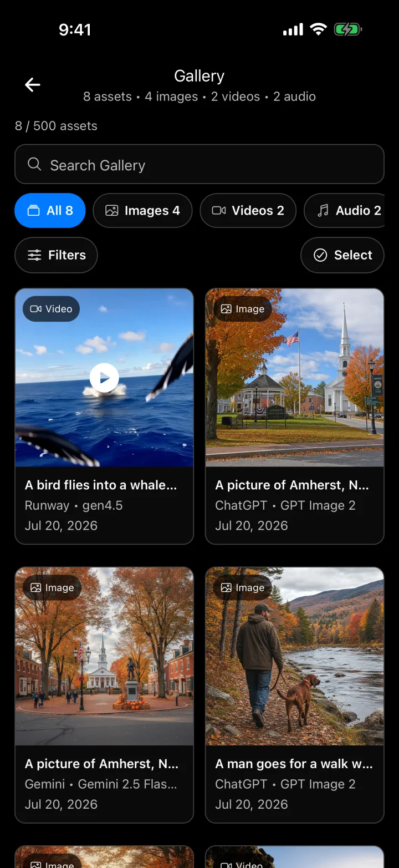Click "ChatGPT • GPT Image 2" under Amherst picture
The width and height of the screenshot is (399, 868).
285,505
